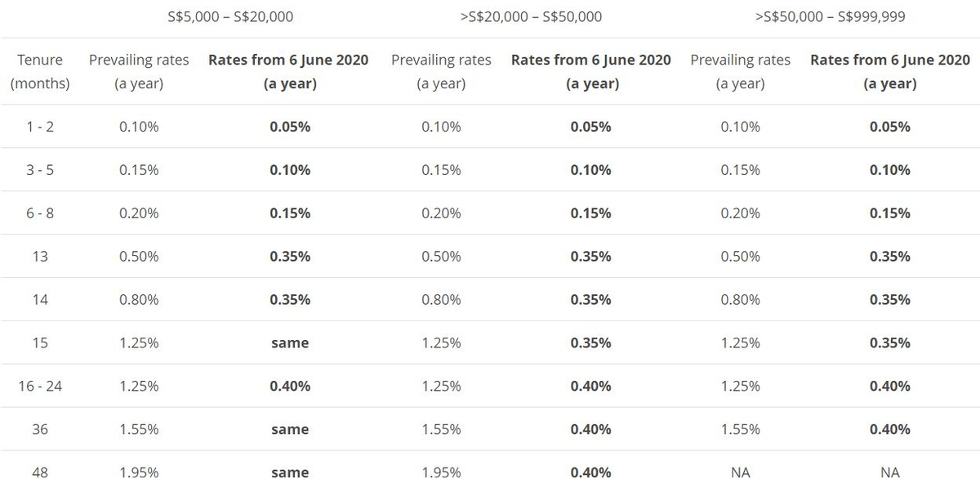The height and width of the screenshot is (497, 980).
Task: Click the middle tier Rates from 6 June 2020 header
Action: coord(591,71)
